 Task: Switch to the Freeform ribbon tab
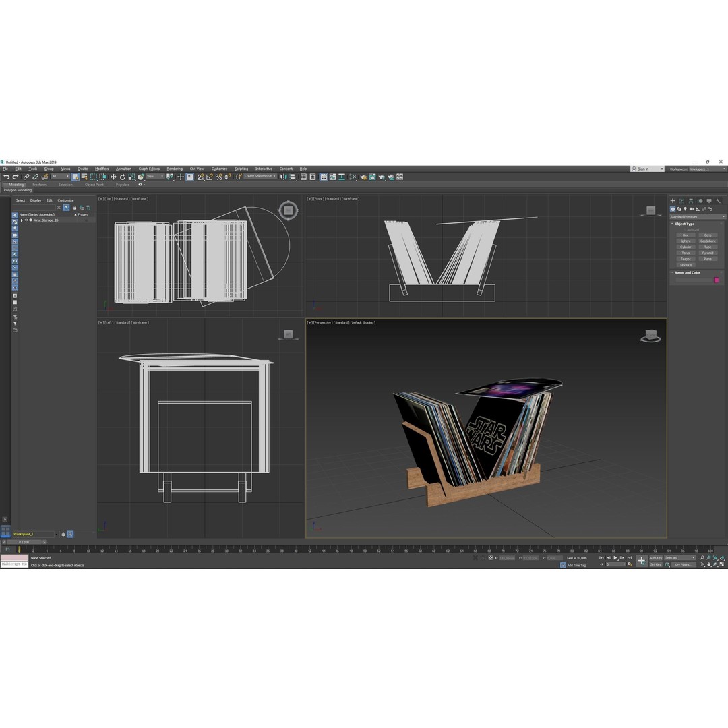pyautogui.click(x=40, y=185)
